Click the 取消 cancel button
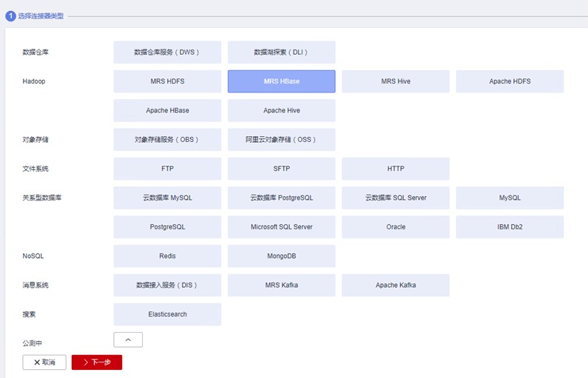 tap(44, 362)
